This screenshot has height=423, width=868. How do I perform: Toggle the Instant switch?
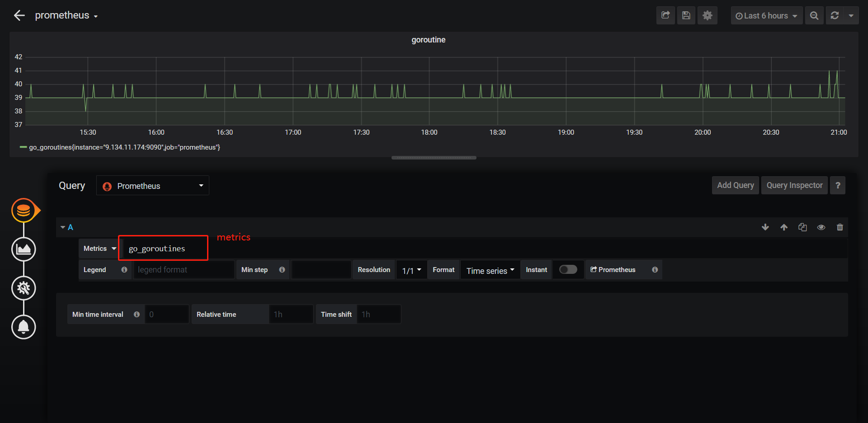(x=568, y=269)
